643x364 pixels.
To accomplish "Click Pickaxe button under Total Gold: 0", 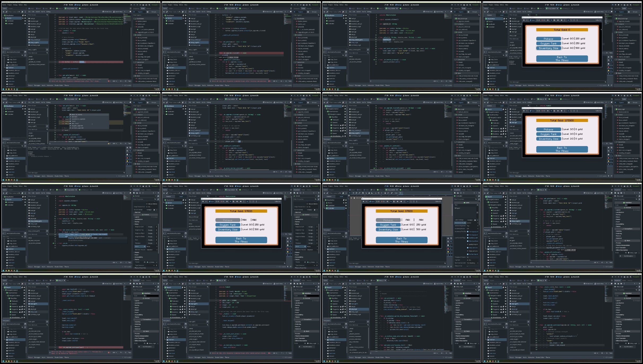I will [549, 39].
